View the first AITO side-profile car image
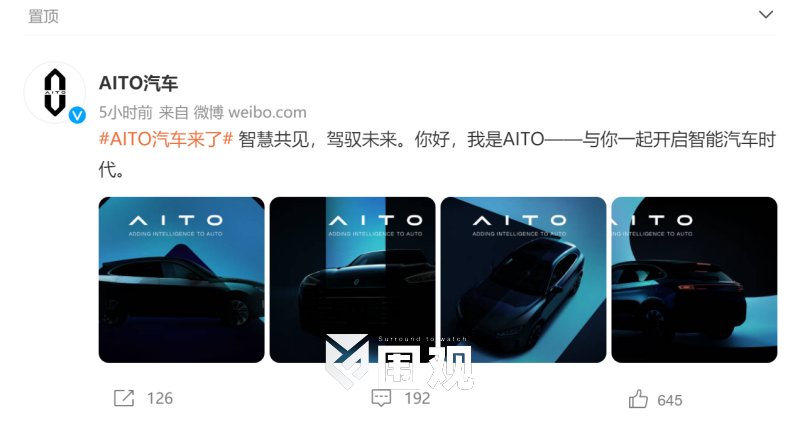This screenshot has height=422, width=800. coord(182,280)
